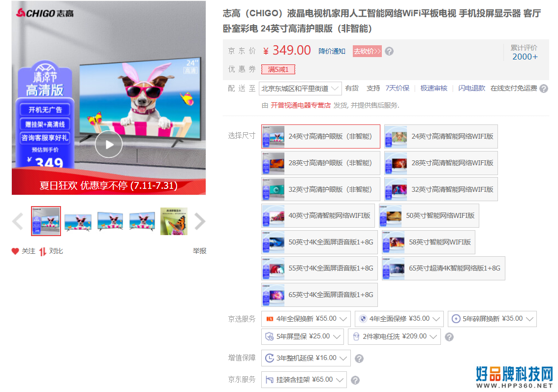Click the ¥349.00 price text
The image size is (558, 392).
[287, 51]
